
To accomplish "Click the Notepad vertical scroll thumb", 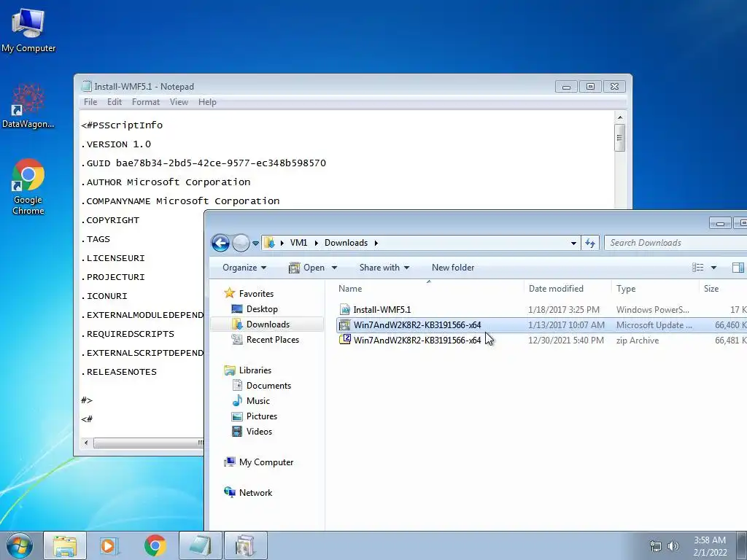I will tap(620, 138).
